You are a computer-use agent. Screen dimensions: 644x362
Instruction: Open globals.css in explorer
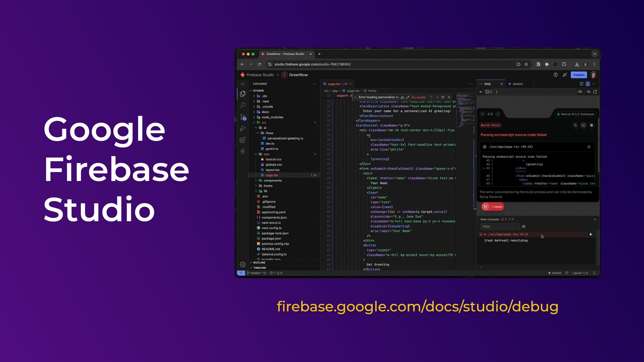pyautogui.click(x=271, y=165)
